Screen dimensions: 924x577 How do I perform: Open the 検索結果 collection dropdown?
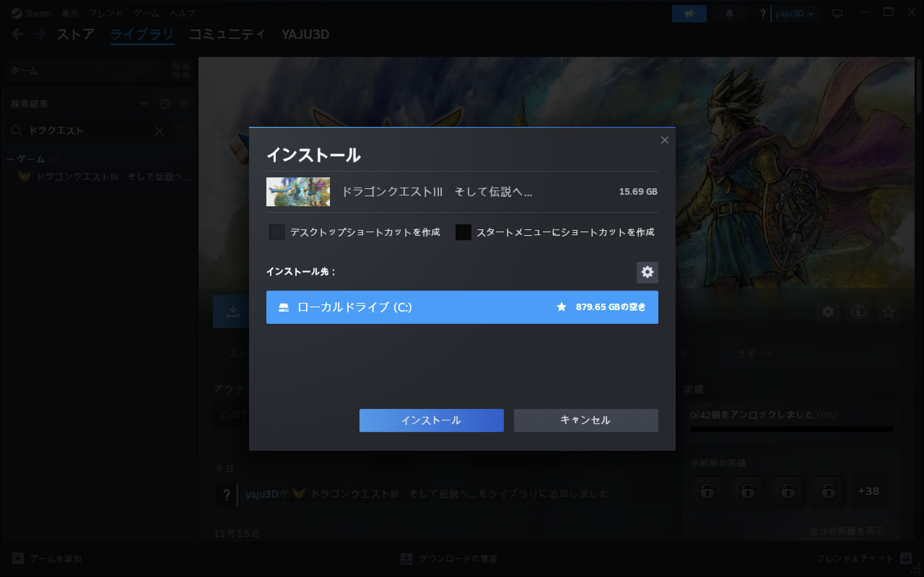pos(144,104)
